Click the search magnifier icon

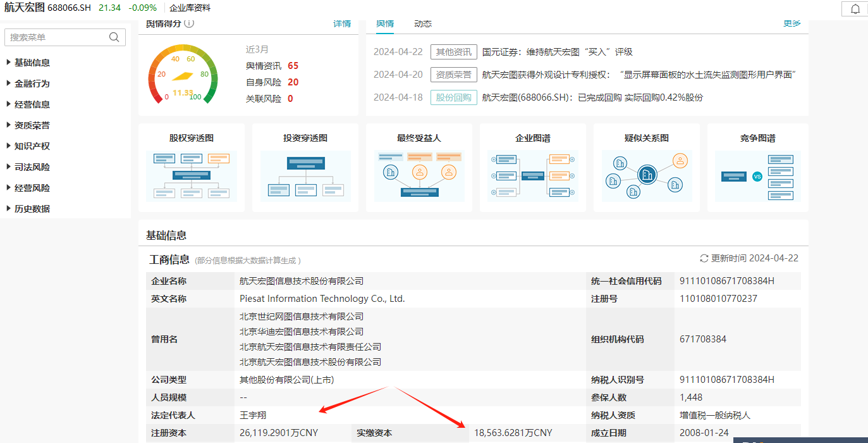click(x=114, y=37)
